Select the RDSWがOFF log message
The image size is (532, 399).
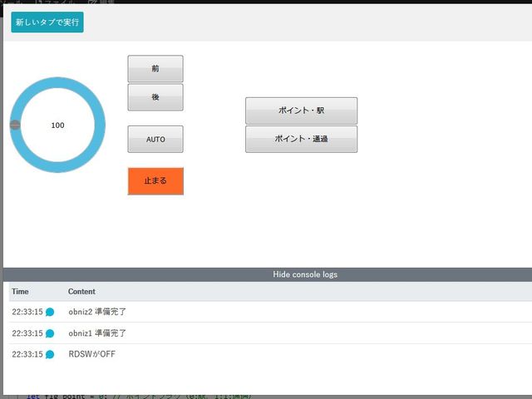tap(91, 354)
